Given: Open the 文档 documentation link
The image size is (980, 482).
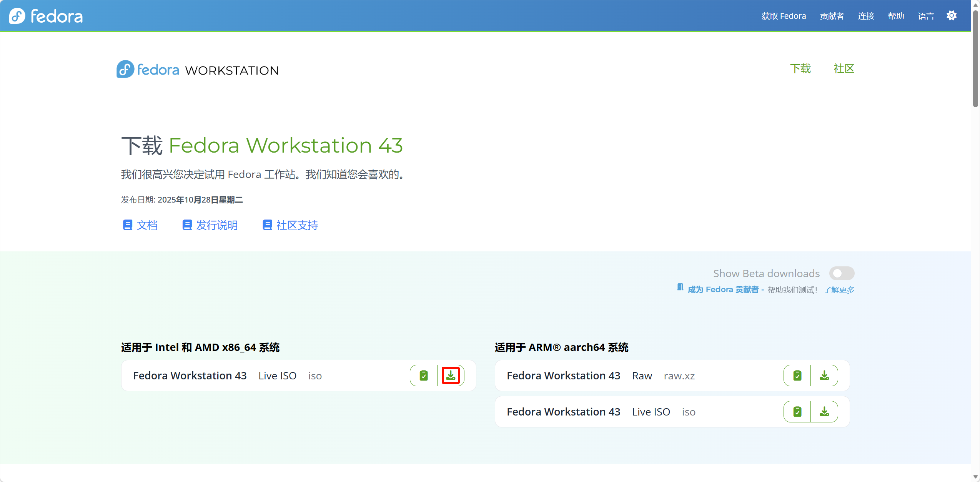Looking at the screenshot, I should click(x=140, y=225).
